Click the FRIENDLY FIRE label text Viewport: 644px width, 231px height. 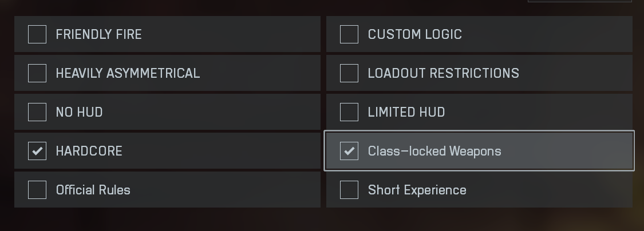(98, 34)
